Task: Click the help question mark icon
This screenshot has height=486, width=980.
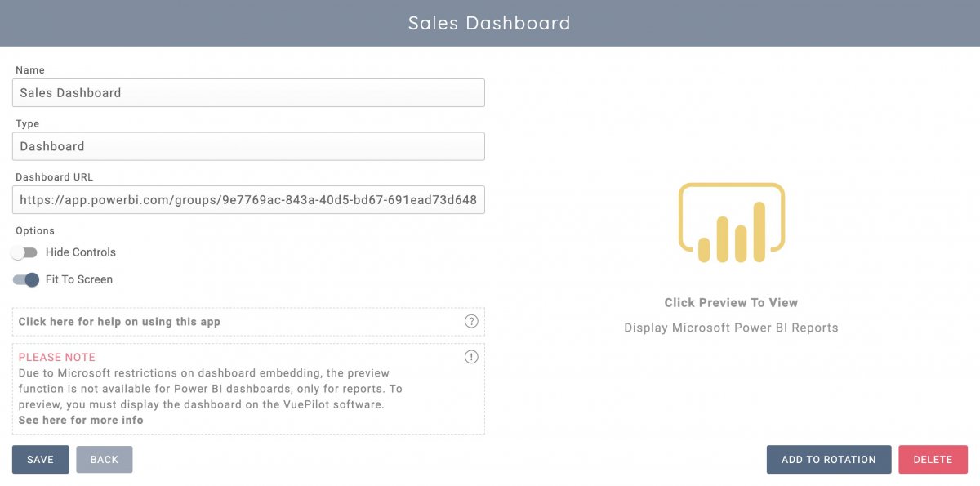Action: [x=471, y=321]
